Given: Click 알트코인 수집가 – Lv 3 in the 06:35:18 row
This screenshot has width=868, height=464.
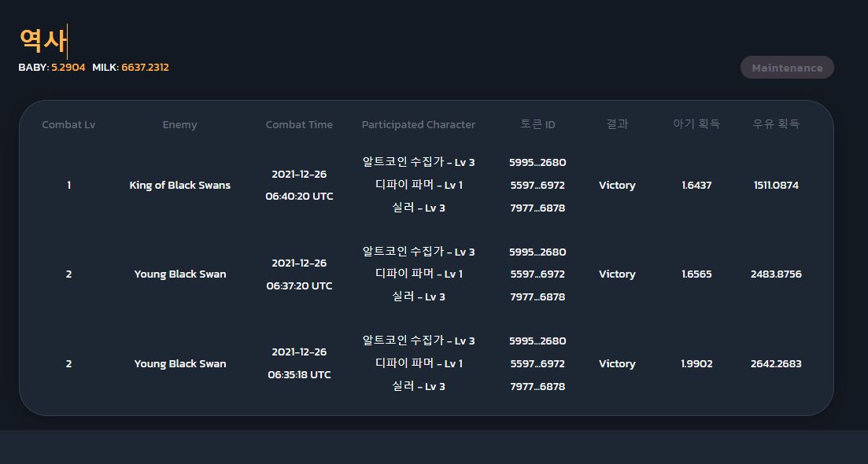Looking at the screenshot, I should (x=419, y=341).
